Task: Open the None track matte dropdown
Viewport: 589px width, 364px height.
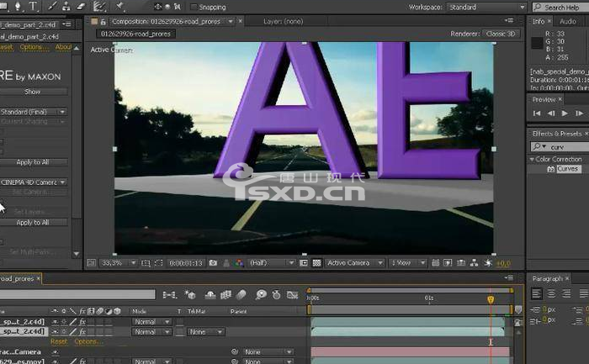Action: (206, 332)
